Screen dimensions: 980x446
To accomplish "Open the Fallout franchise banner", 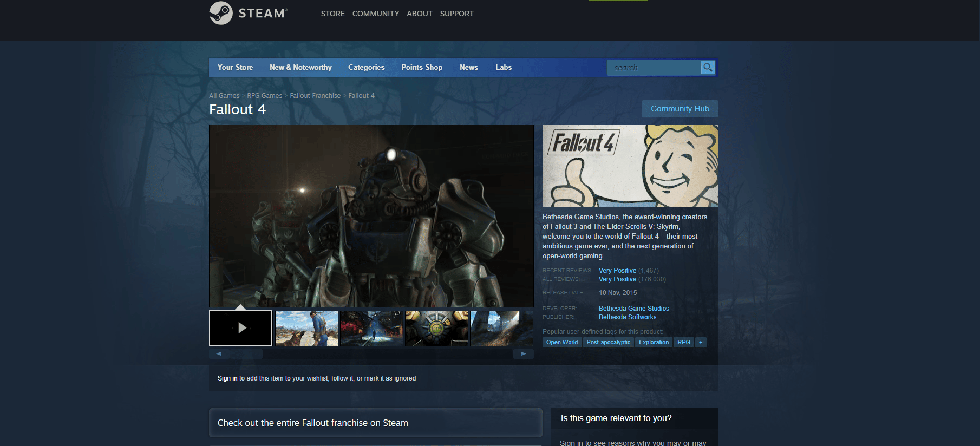I will [x=375, y=423].
